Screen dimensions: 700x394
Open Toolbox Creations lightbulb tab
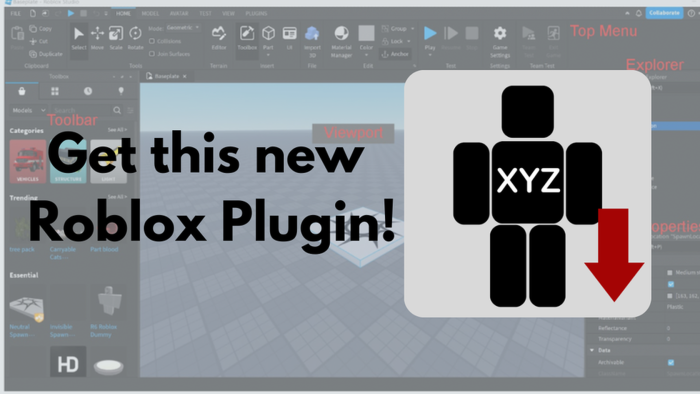[121, 91]
